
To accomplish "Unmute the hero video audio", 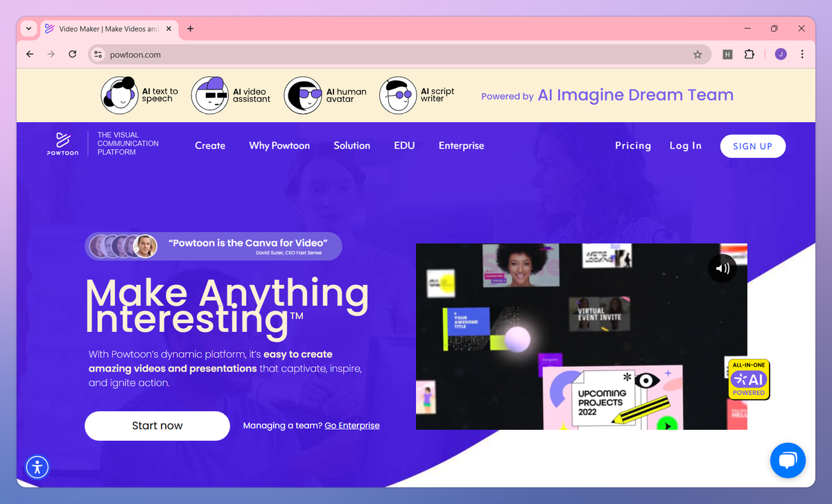I will (x=722, y=268).
